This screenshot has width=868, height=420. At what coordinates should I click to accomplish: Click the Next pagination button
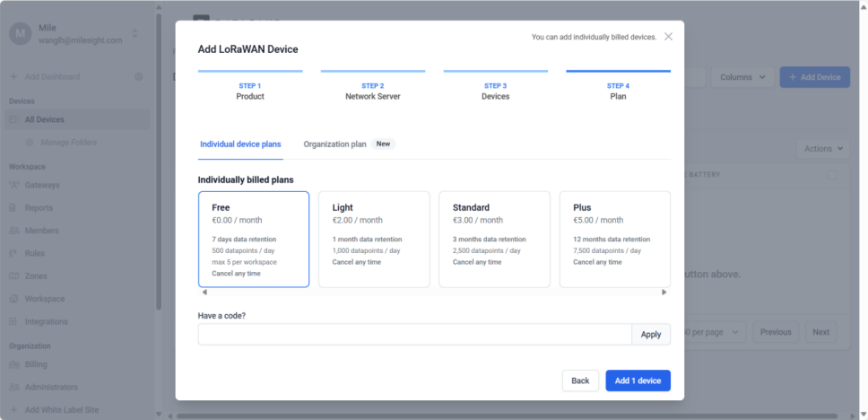[821, 332]
